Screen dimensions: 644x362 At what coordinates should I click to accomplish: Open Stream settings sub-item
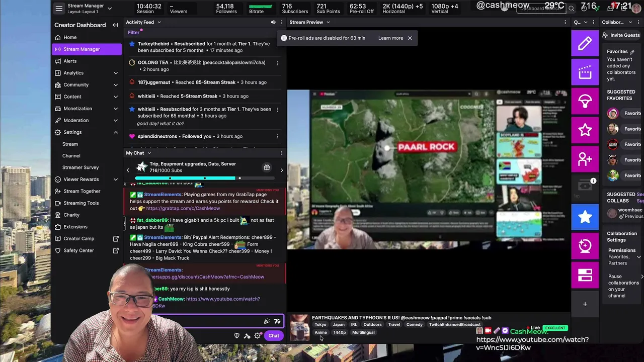pyautogui.click(x=70, y=144)
